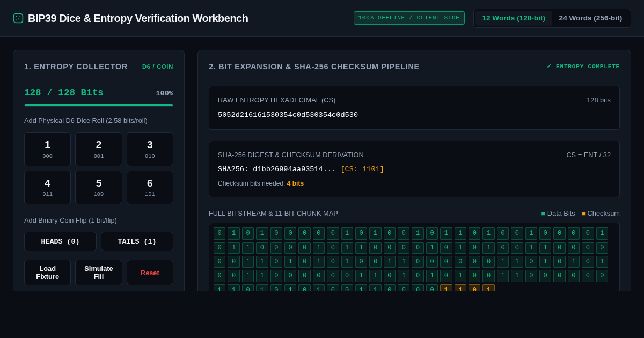Click the CS = ENT / 32 formula
Image resolution: width=644 pixels, height=338 pixels.
[588, 155]
